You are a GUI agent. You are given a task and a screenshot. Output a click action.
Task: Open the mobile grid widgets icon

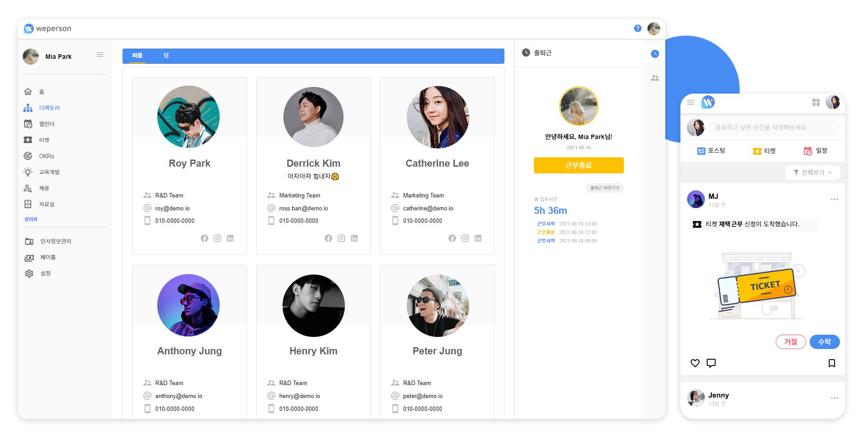(816, 103)
